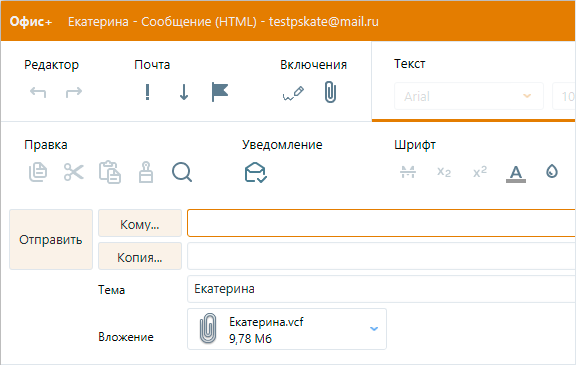
Task: Attach a file using Включения paperclip icon
Action: (330, 92)
